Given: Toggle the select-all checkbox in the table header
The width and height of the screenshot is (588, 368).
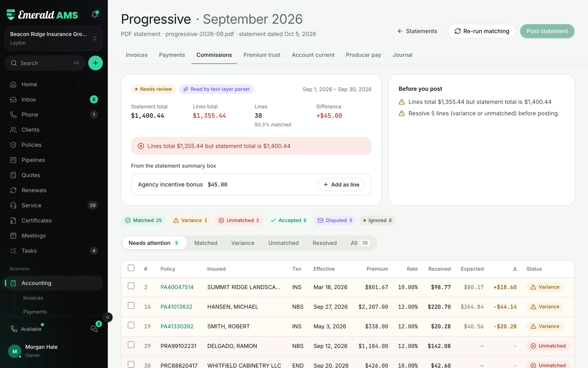Looking at the screenshot, I should 131,268.
